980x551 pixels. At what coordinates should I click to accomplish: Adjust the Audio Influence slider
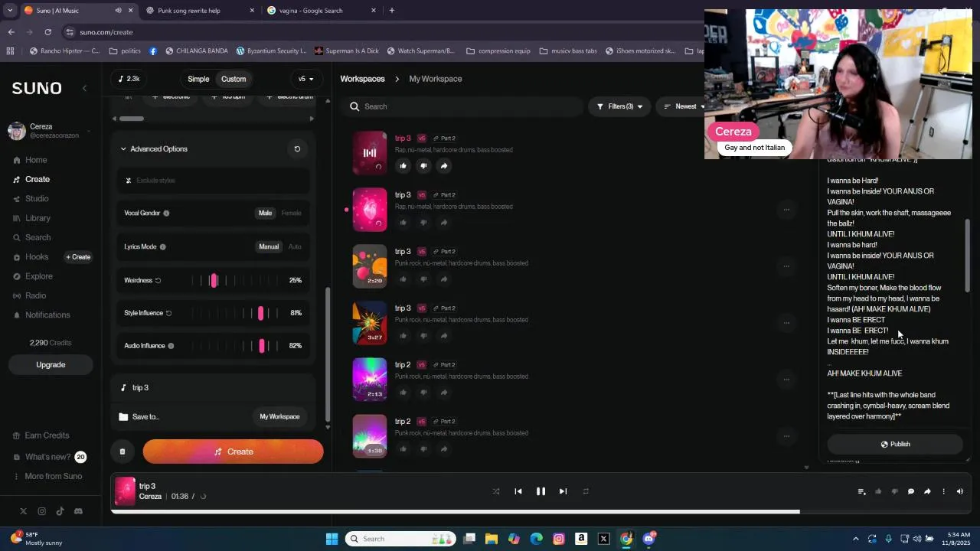coord(261,346)
